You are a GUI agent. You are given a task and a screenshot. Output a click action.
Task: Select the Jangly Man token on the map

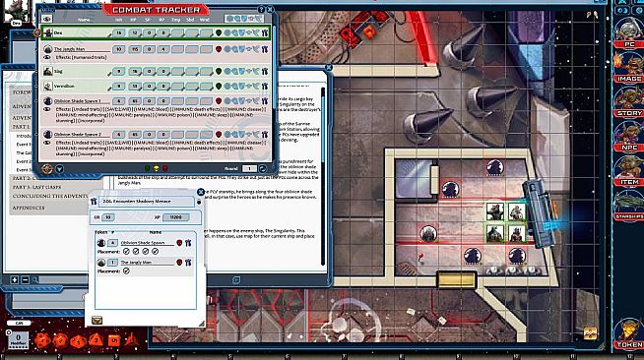pyautogui.click(x=428, y=234)
